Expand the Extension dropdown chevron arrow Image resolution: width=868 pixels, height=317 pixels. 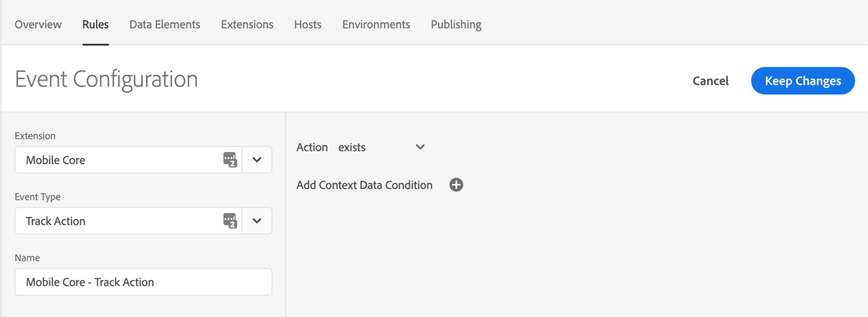coord(257,160)
